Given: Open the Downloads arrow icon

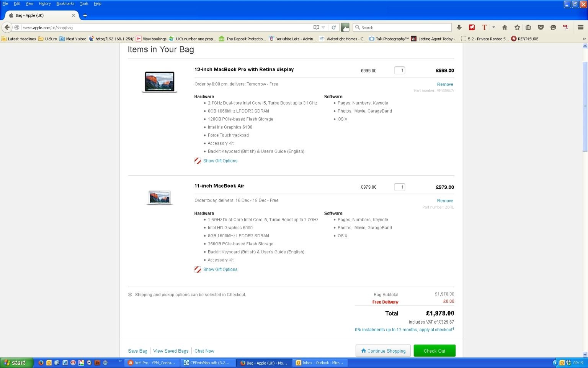Looking at the screenshot, I should click(x=459, y=27).
